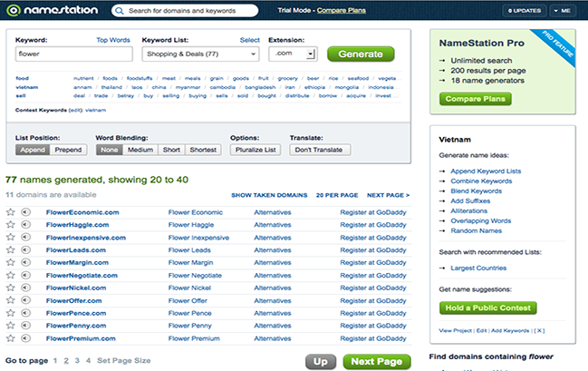Register FlowerOffer.com at GoDaddy
The width and height of the screenshot is (588, 371).
coord(372,301)
